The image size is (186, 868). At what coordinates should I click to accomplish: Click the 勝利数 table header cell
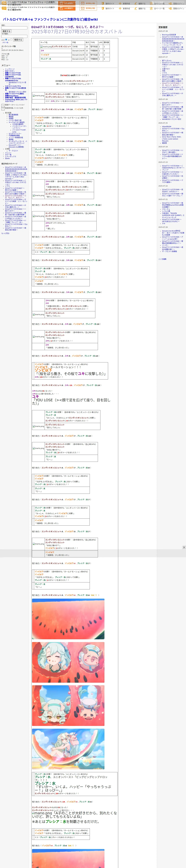click(106, 42)
